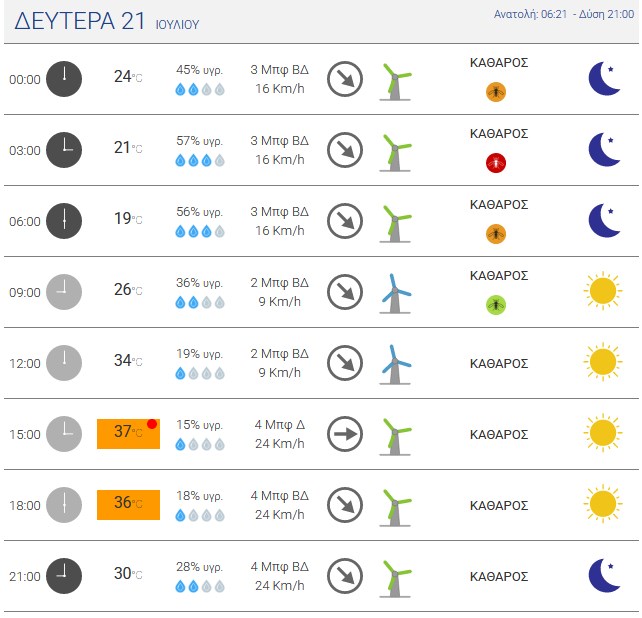Click the wind direction arrow at 03:00
Image resolution: width=642 pixels, height=618 pixels.
pos(345,150)
